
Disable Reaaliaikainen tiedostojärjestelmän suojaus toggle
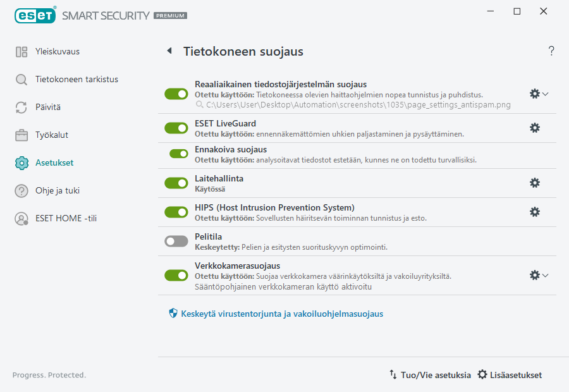(x=176, y=94)
